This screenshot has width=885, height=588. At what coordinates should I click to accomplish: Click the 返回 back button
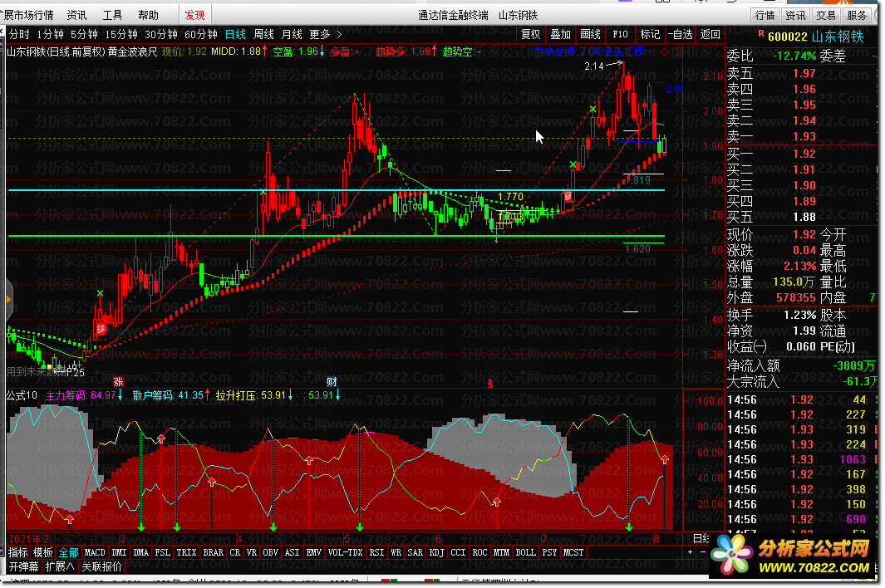pos(710,34)
